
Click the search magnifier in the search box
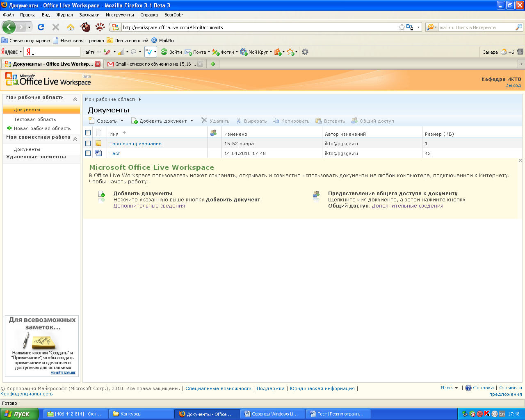point(519,27)
